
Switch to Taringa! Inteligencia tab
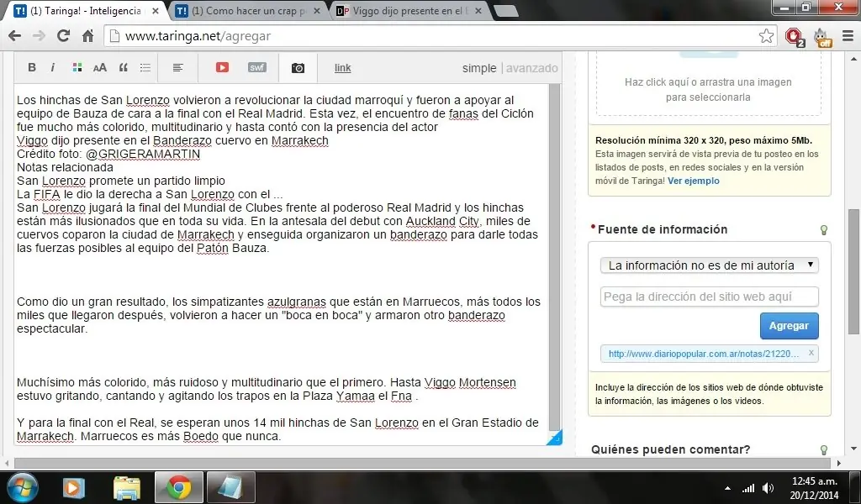(87, 11)
